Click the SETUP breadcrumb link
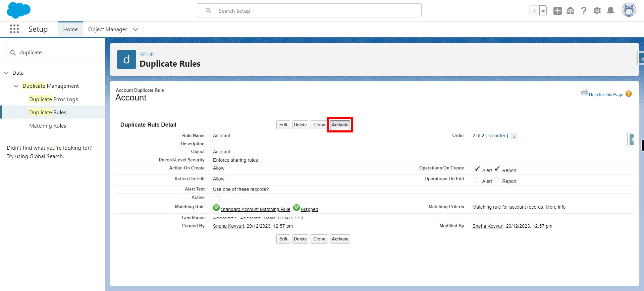This screenshot has width=644, height=291. tap(147, 54)
